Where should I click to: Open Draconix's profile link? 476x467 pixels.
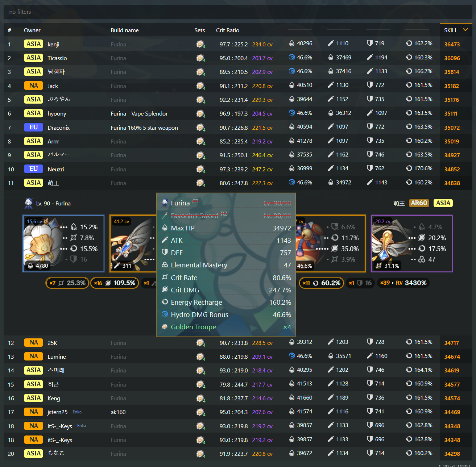coord(59,128)
